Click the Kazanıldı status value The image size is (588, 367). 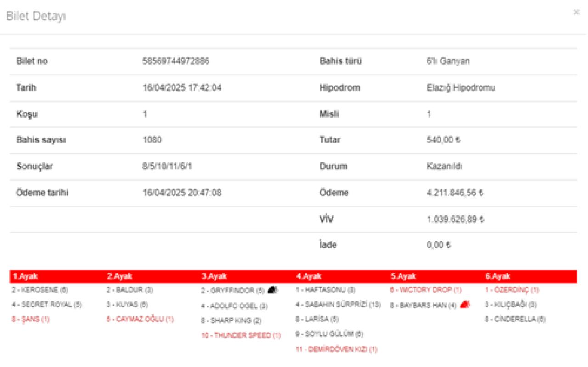click(444, 166)
